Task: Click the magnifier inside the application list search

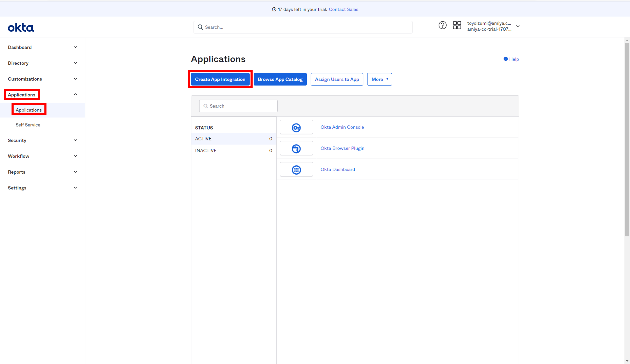Action: click(205, 106)
